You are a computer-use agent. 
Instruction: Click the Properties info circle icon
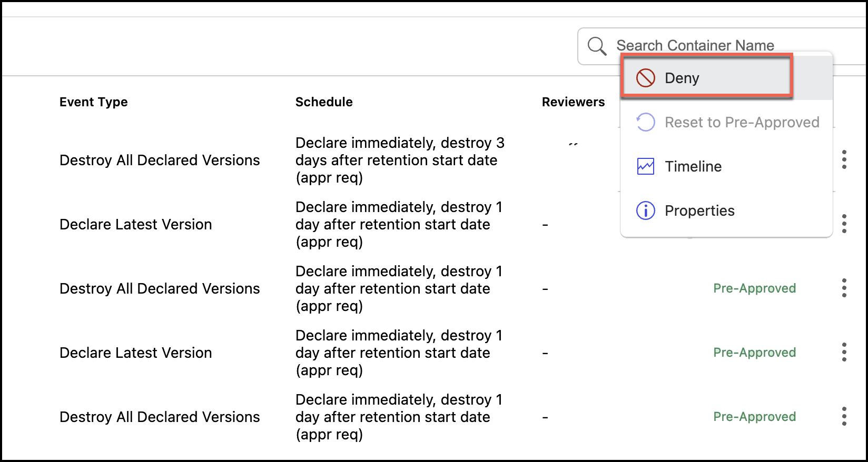645,210
